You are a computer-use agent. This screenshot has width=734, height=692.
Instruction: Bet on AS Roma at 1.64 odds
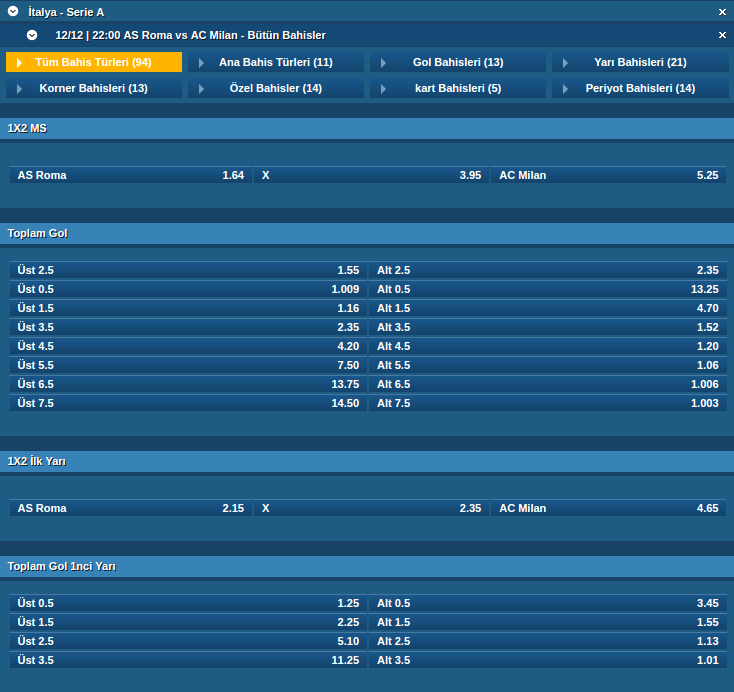130,175
